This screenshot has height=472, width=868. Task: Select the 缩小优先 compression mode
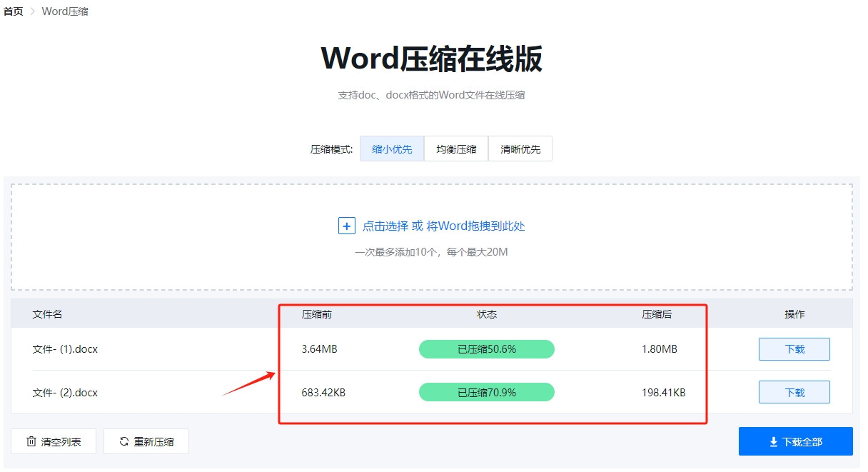tap(392, 149)
